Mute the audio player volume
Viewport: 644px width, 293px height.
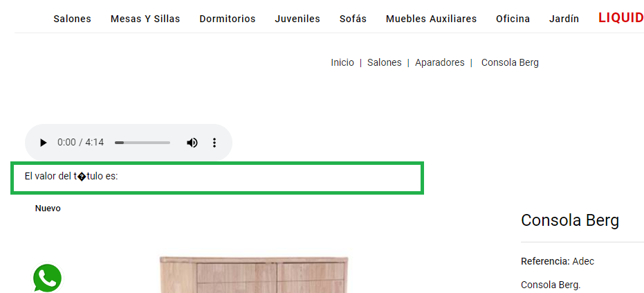coord(192,143)
